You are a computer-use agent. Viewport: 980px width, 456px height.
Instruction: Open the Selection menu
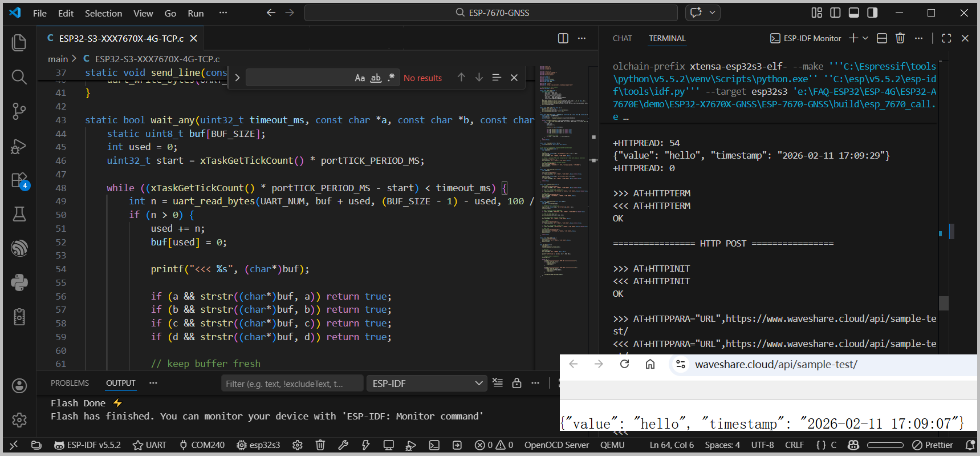click(103, 13)
